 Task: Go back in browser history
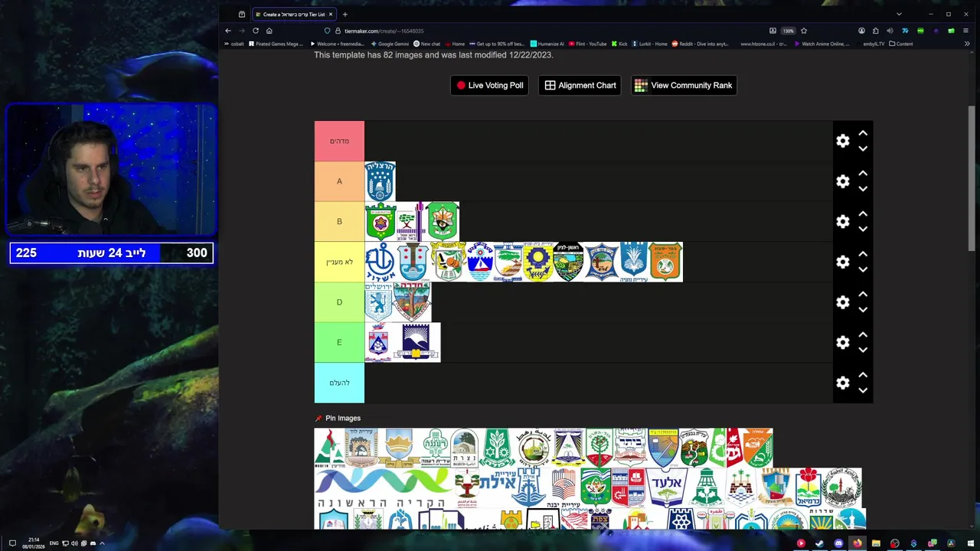(228, 31)
